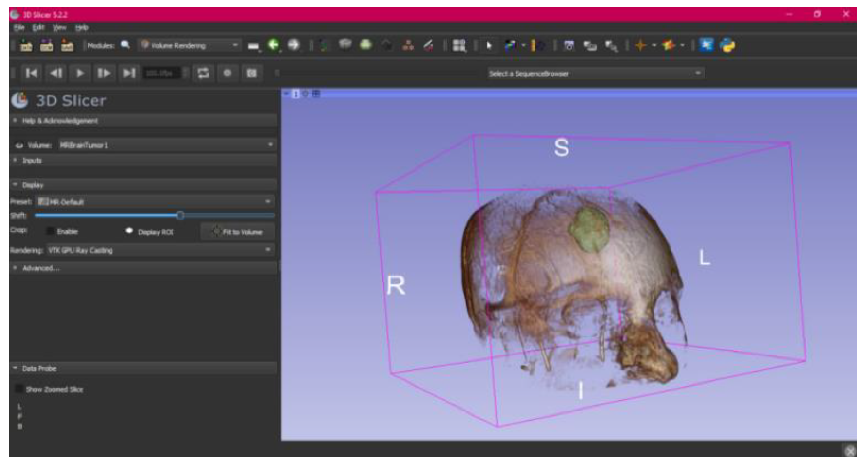Open the Preset MR-Default dropdown
The image size is (868, 462).
(x=155, y=201)
